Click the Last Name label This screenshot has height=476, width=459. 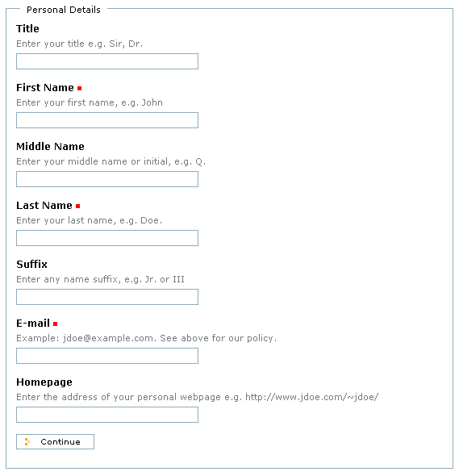click(x=44, y=205)
